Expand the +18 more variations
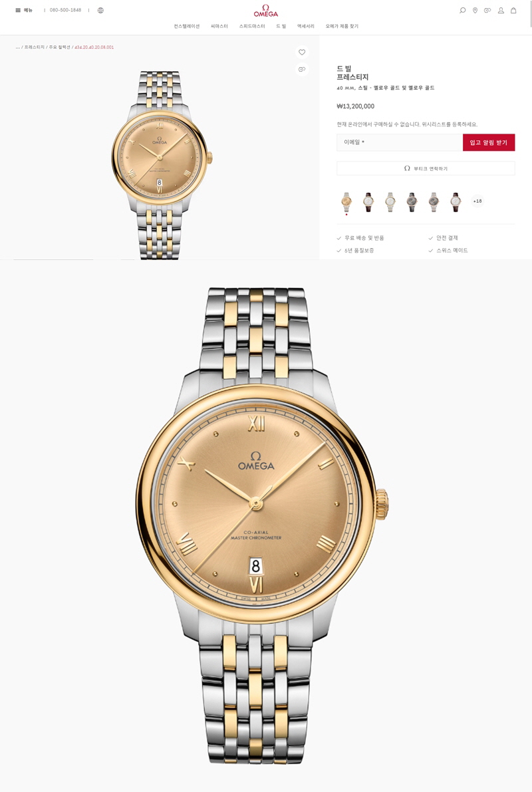 pyautogui.click(x=477, y=201)
